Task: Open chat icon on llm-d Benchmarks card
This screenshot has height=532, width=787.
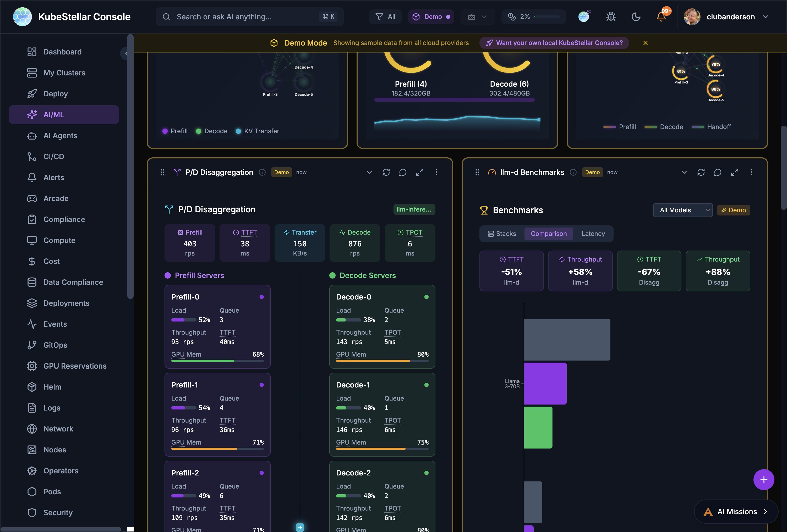Action: [x=717, y=172]
